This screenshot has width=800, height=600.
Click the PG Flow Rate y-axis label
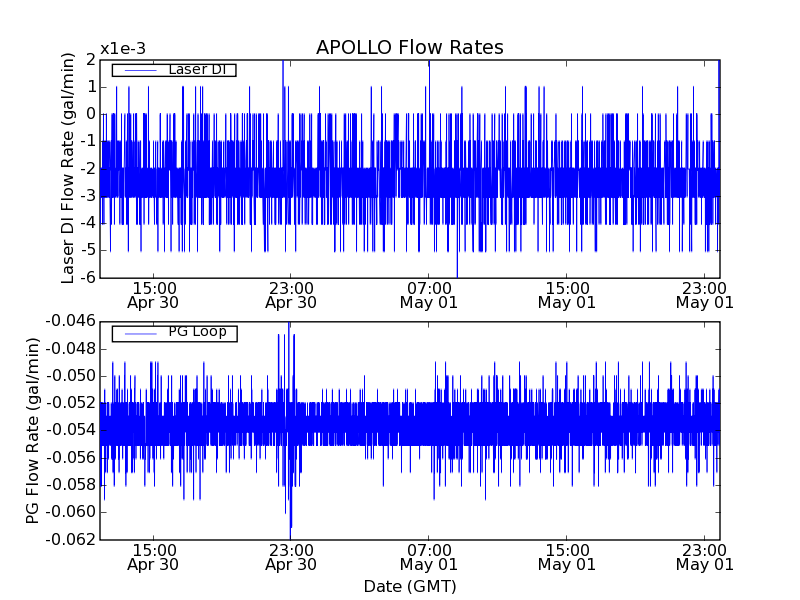tap(33, 430)
